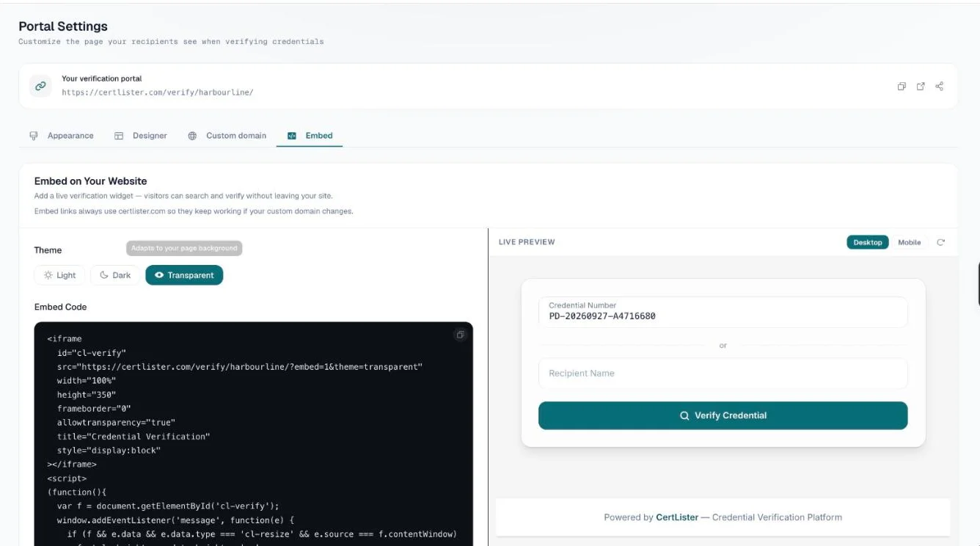980x546 pixels.
Task: Click the Verify Credential button
Action: click(723, 415)
